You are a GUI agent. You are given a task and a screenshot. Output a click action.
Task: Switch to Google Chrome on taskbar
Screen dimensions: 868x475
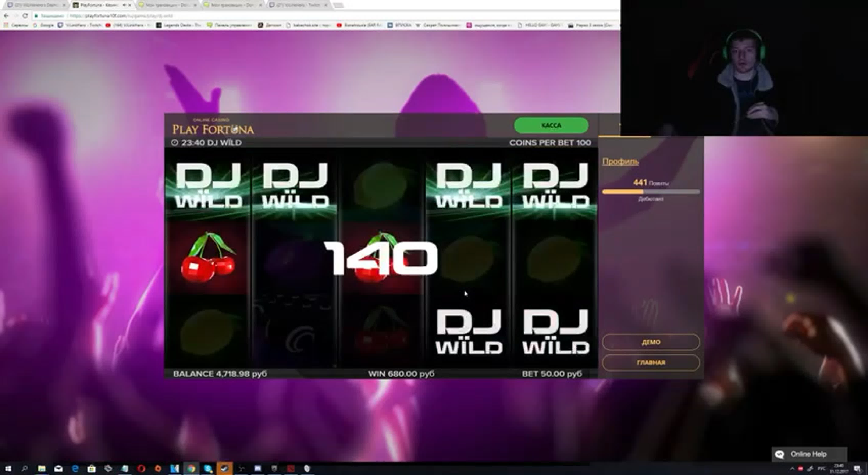[x=191, y=469]
